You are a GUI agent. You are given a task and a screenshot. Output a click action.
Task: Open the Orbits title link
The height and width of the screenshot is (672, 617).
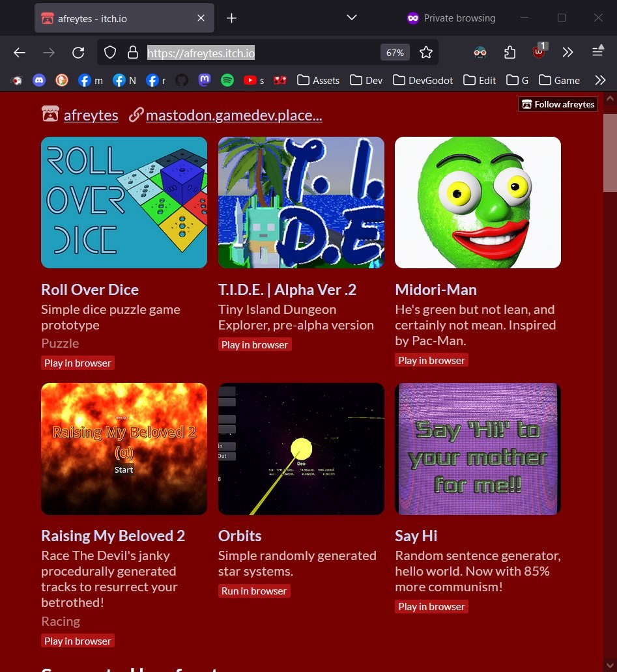coord(240,536)
